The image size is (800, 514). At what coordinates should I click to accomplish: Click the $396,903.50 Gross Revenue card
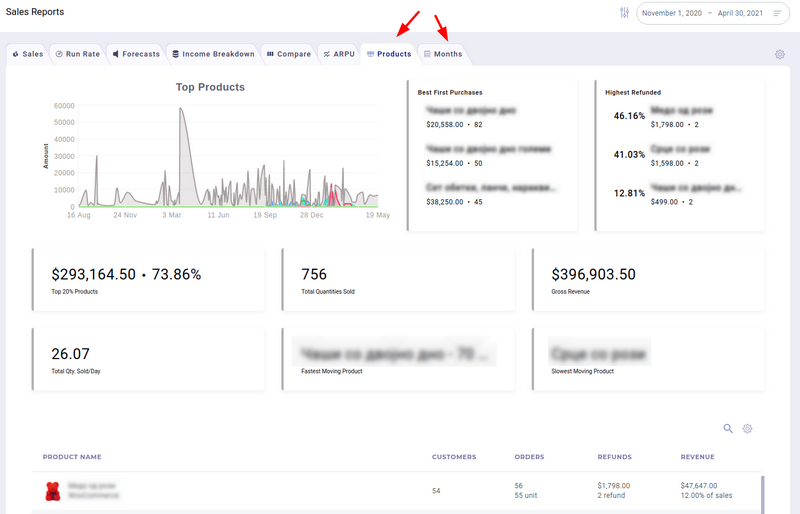[x=648, y=280]
